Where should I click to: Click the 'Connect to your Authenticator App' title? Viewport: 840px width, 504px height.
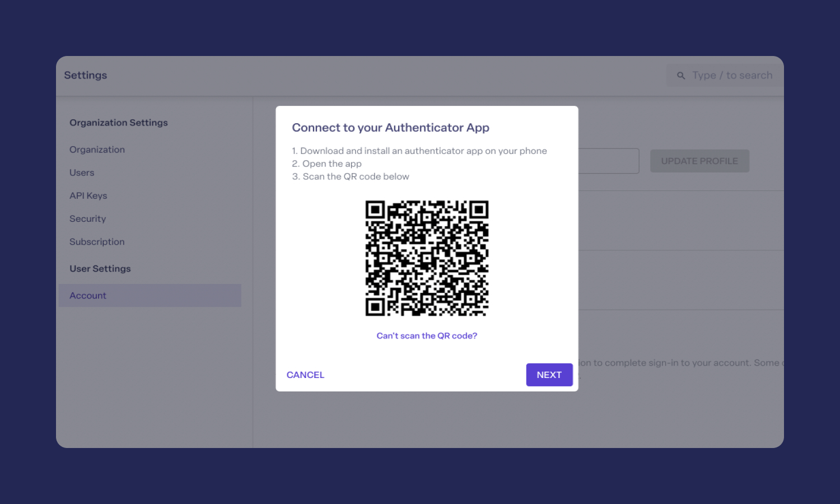coord(390,128)
